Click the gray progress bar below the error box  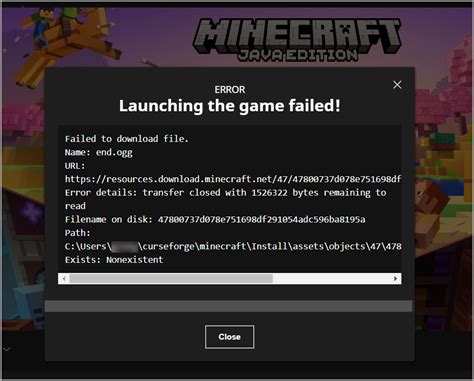228,306
